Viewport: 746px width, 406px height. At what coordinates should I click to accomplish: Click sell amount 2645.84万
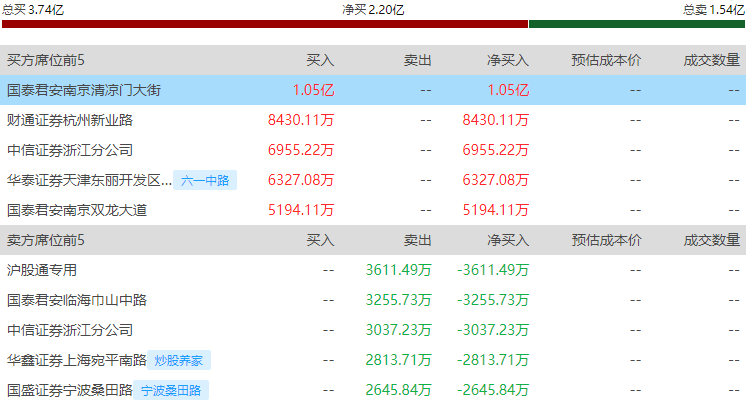click(398, 390)
